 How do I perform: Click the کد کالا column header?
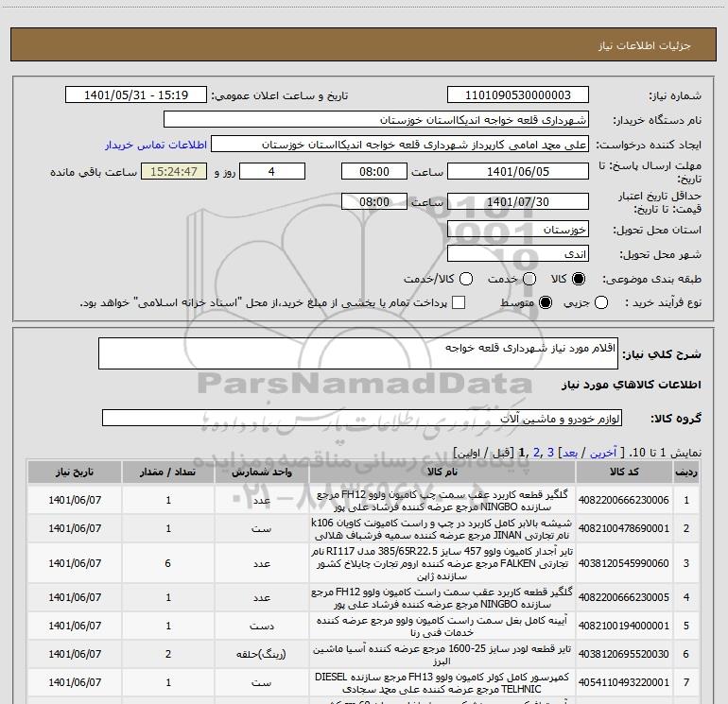pos(624,472)
